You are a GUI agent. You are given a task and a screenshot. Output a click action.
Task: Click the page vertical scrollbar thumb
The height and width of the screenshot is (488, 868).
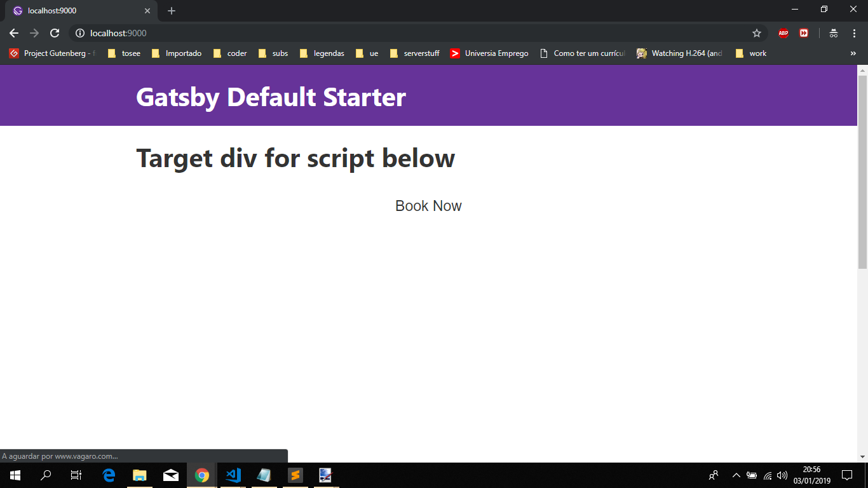(862, 172)
